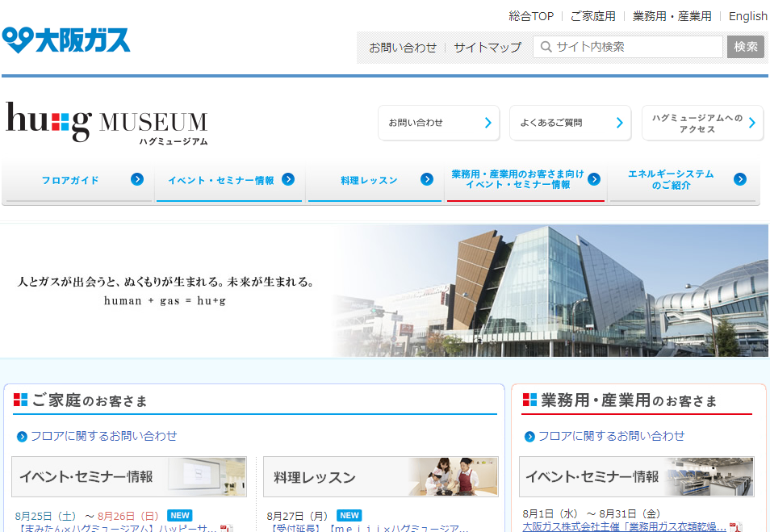This screenshot has height=532, width=770.
Task: Click arrow icon on フロアガイド tab
Action: (137, 179)
